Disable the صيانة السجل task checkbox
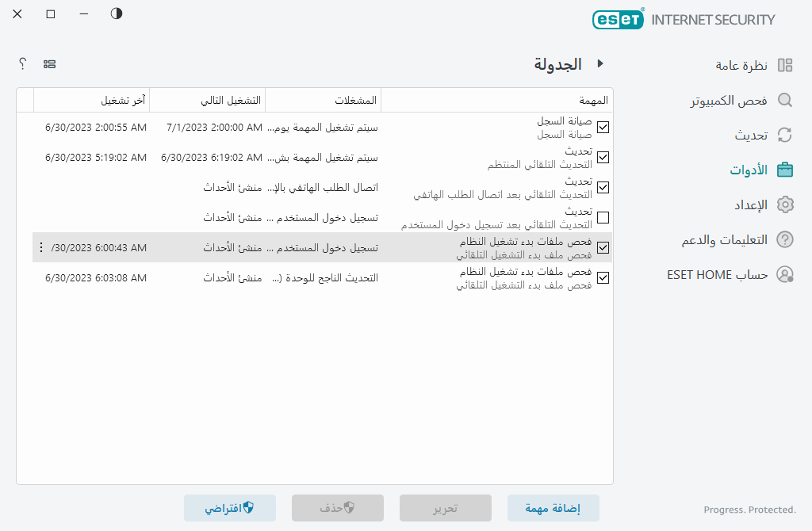This screenshot has height=531, width=812. coord(603,128)
